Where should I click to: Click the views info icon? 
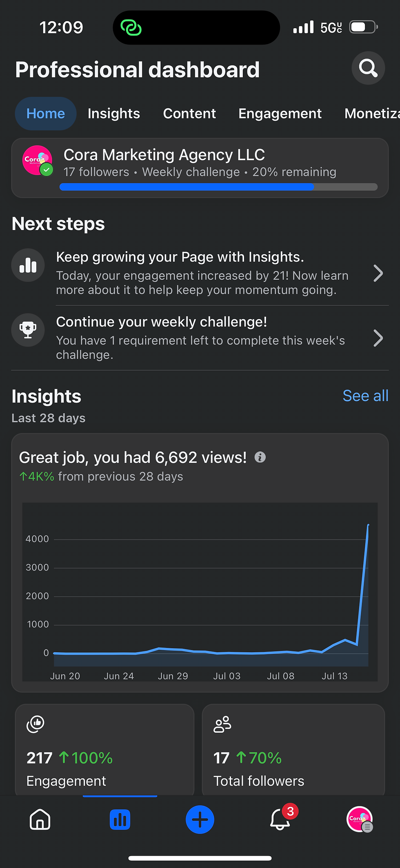coord(260,457)
